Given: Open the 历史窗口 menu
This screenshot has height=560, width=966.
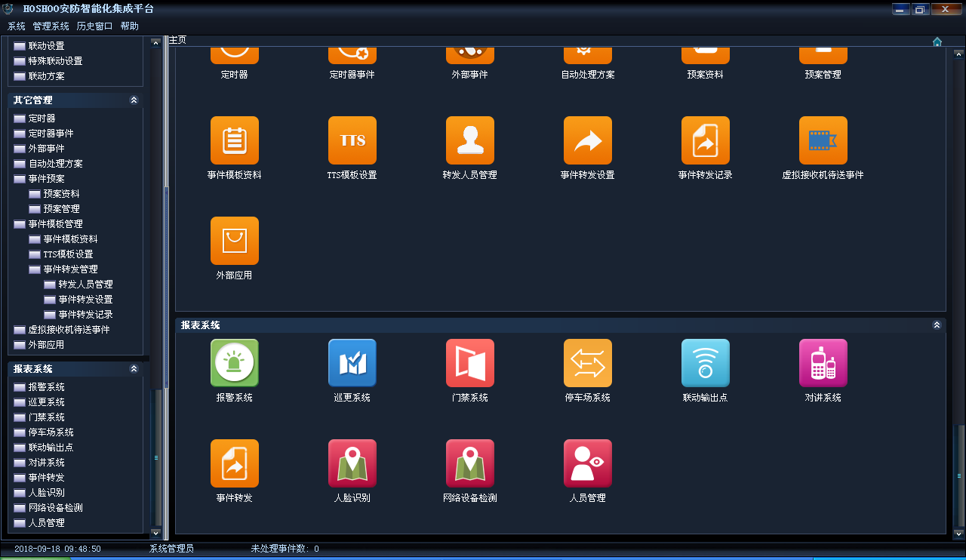Looking at the screenshot, I should pos(94,26).
